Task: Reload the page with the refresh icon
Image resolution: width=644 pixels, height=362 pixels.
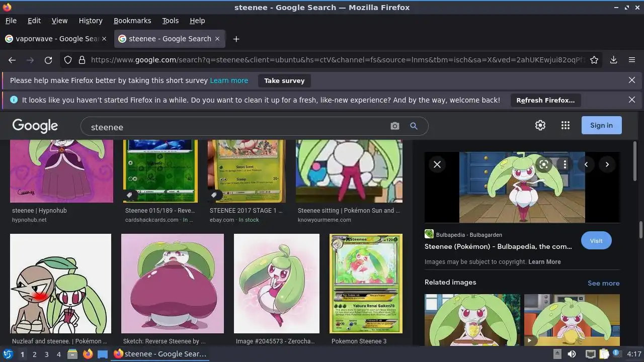Action: [x=48, y=60]
